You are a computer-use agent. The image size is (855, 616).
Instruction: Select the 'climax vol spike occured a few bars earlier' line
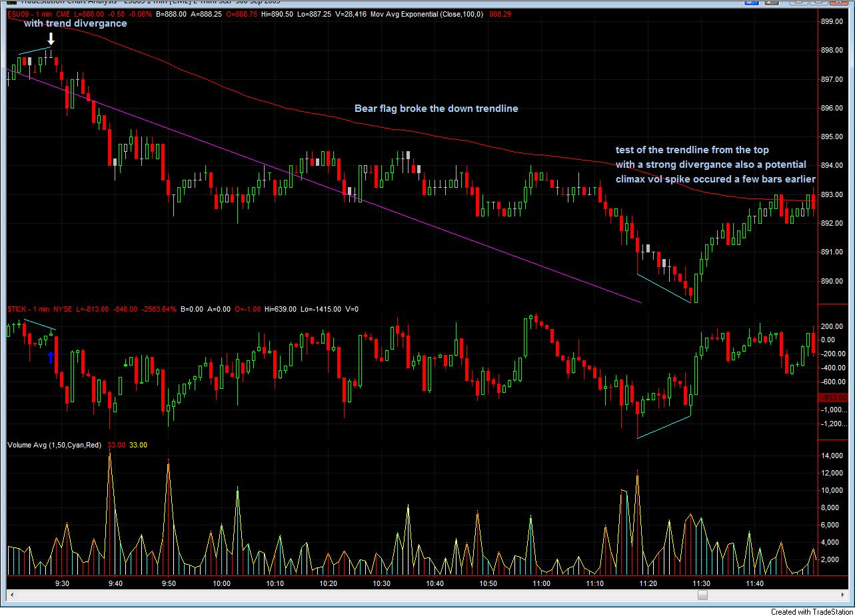[715, 179]
